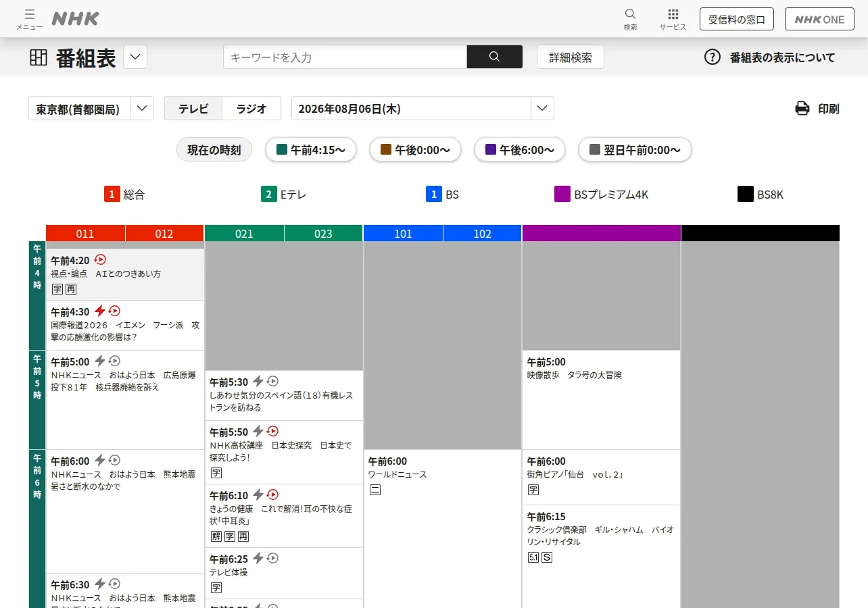Jump to 現在の時刻
This screenshot has height=608, width=868.
(214, 150)
